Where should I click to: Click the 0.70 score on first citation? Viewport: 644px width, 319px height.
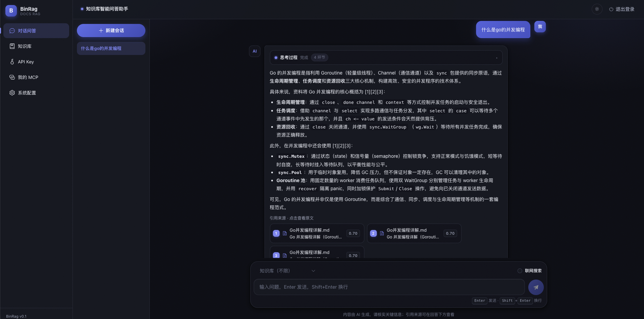click(x=353, y=233)
